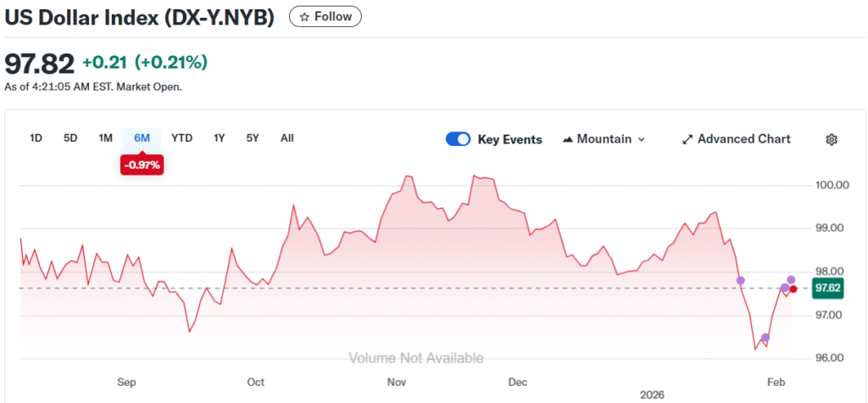
Task: Select the leftmost purple key event marker
Action: (x=741, y=280)
